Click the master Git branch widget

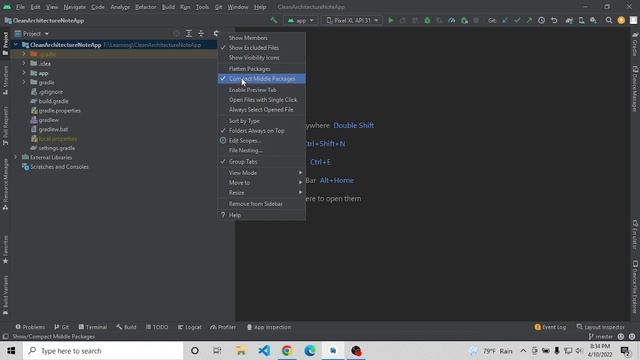click(601, 336)
